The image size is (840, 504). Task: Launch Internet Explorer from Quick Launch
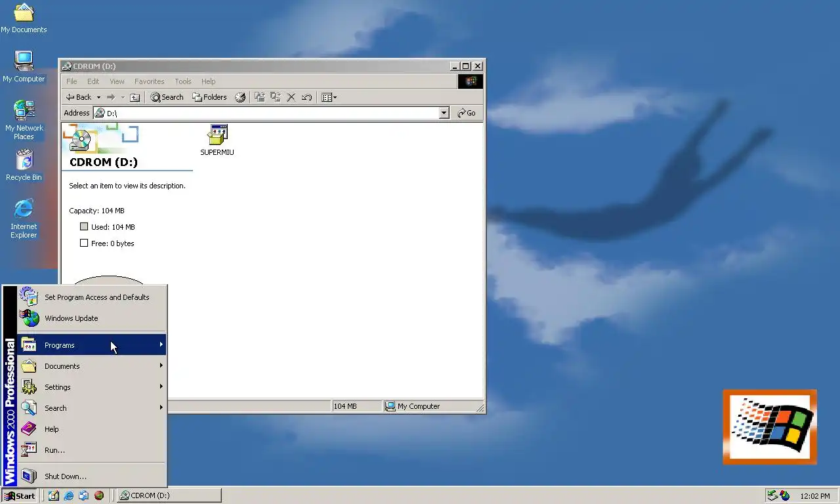coord(69,495)
